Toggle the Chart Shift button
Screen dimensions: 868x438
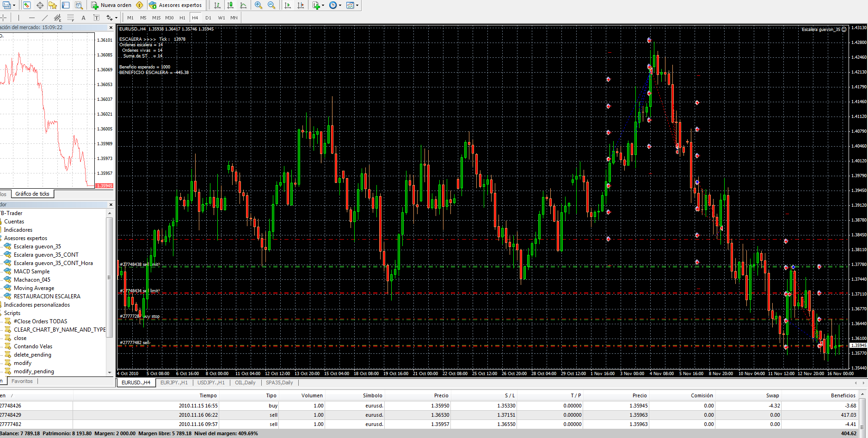click(301, 5)
